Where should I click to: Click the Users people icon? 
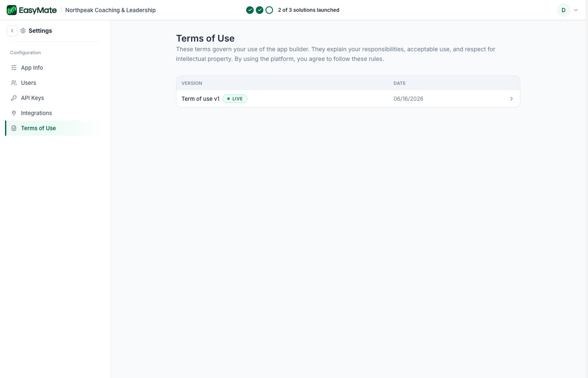[14, 83]
